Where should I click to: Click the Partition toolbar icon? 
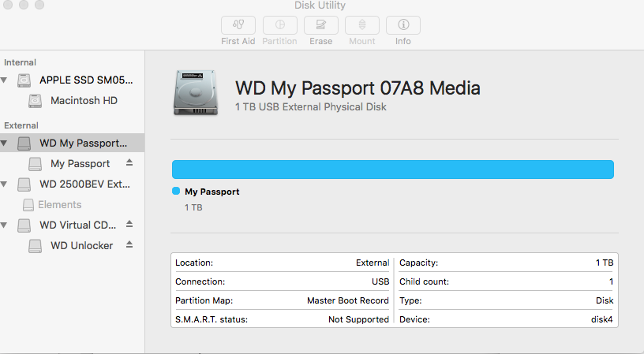click(279, 25)
